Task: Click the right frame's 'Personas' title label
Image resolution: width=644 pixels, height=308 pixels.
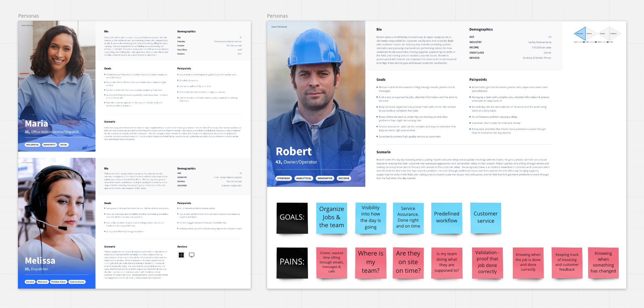Action: tap(277, 16)
